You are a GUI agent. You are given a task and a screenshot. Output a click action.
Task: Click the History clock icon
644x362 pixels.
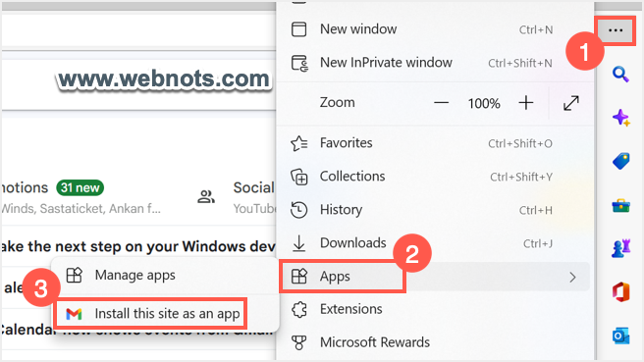[x=298, y=210]
